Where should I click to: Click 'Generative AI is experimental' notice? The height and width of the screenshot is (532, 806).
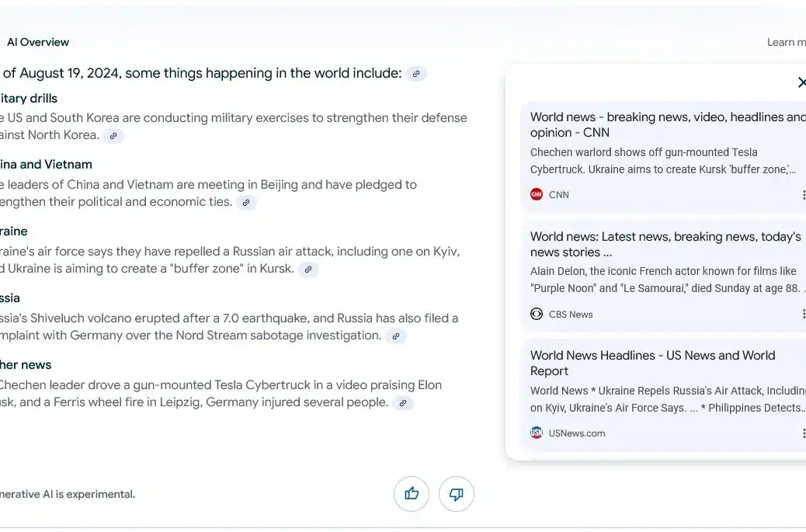pos(68,494)
